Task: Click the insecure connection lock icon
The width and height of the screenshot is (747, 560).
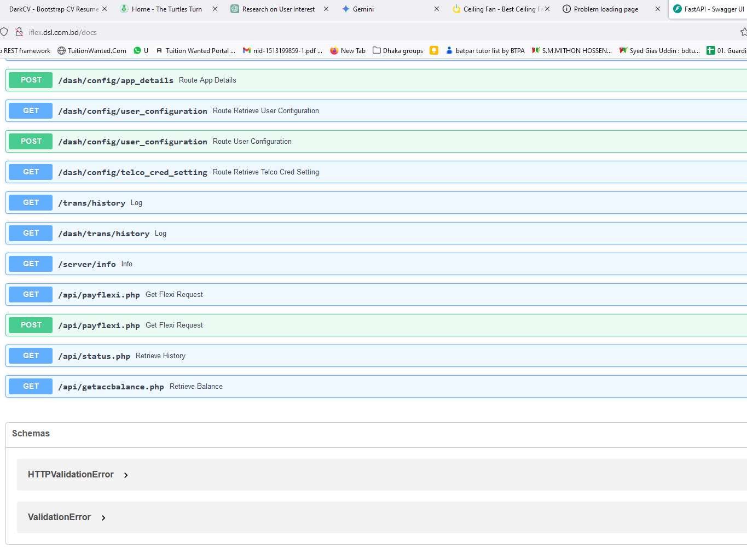Action: point(19,32)
